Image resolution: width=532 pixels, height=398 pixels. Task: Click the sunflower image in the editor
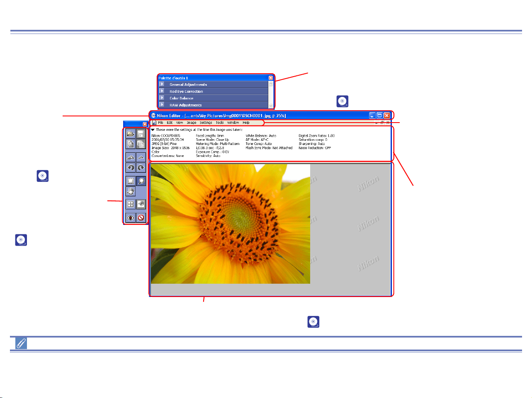click(231, 224)
